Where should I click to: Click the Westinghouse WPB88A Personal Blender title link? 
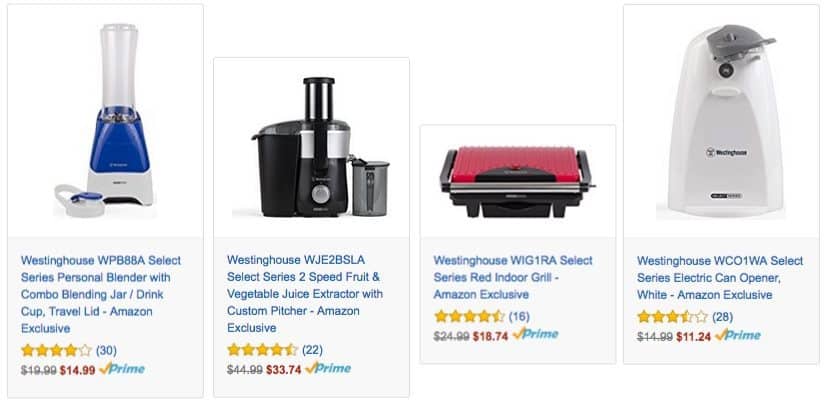coord(101,294)
